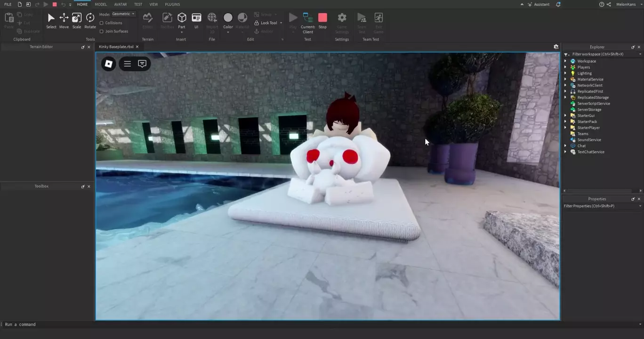Expand the Workspace tree node
This screenshot has width=644, height=339.
(x=565, y=61)
